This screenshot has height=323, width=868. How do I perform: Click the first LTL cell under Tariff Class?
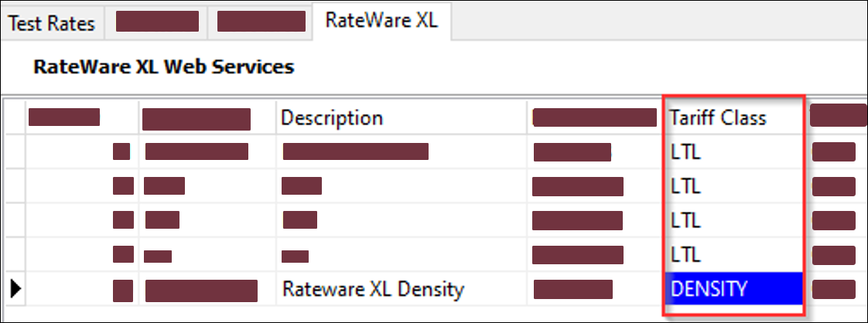[733, 151]
